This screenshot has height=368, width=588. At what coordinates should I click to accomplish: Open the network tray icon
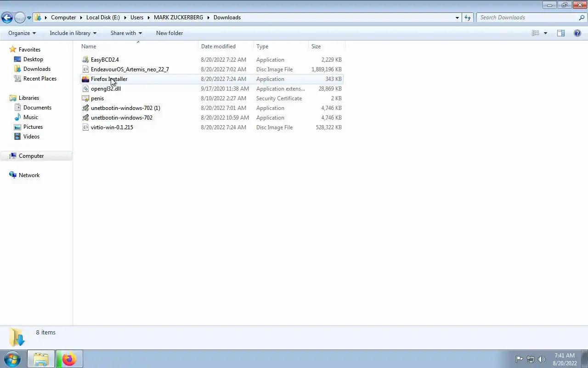tap(531, 359)
